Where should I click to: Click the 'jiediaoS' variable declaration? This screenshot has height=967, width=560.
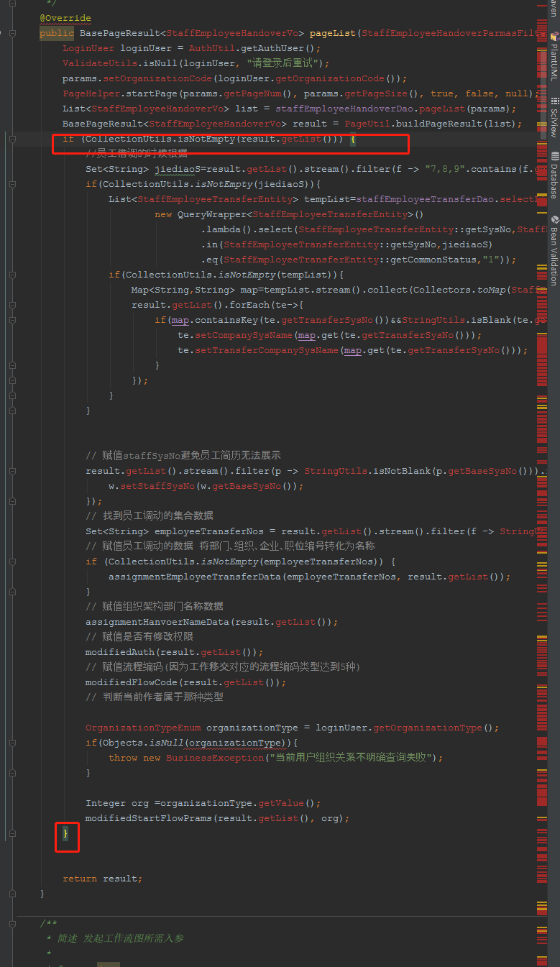click(178, 169)
